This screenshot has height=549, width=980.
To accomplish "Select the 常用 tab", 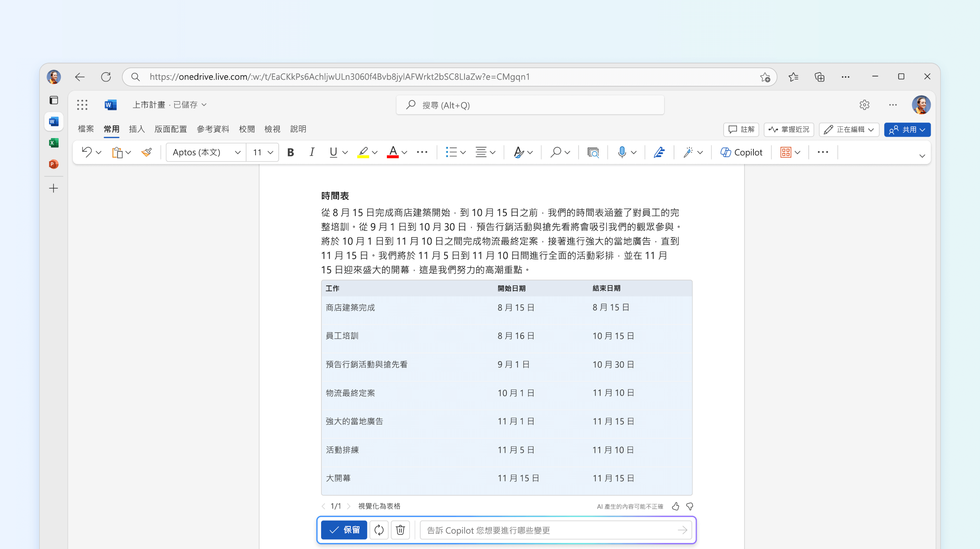I will [x=111, y=129].
